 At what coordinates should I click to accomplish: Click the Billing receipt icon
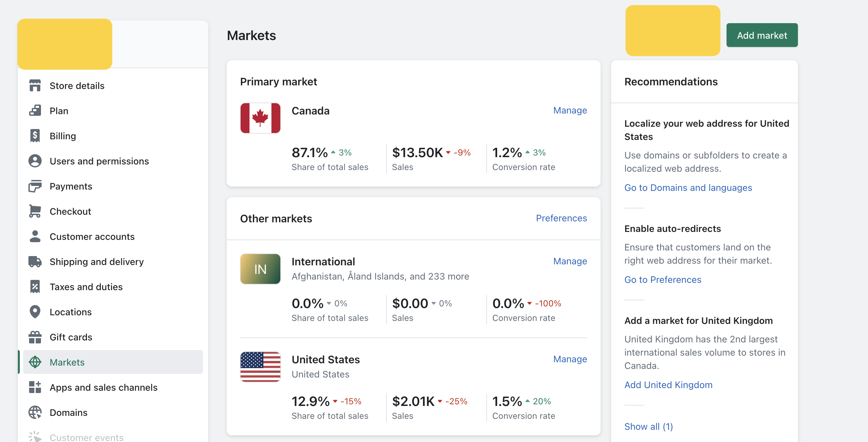[x=35, y=136]
